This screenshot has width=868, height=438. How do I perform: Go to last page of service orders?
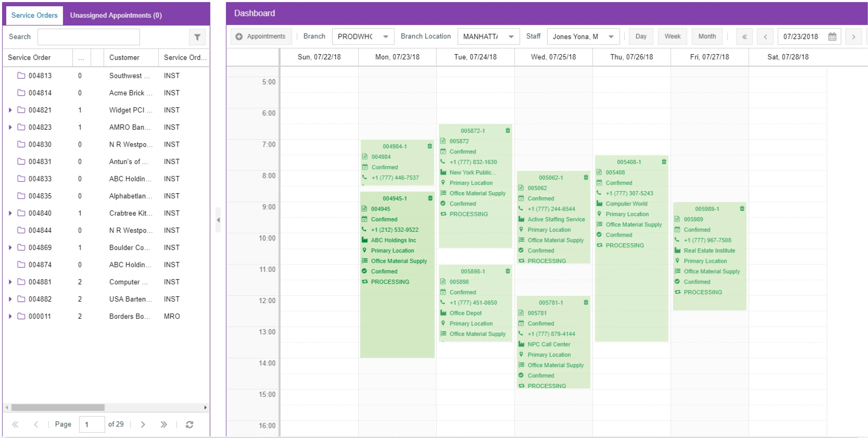(x=164, y=424)
